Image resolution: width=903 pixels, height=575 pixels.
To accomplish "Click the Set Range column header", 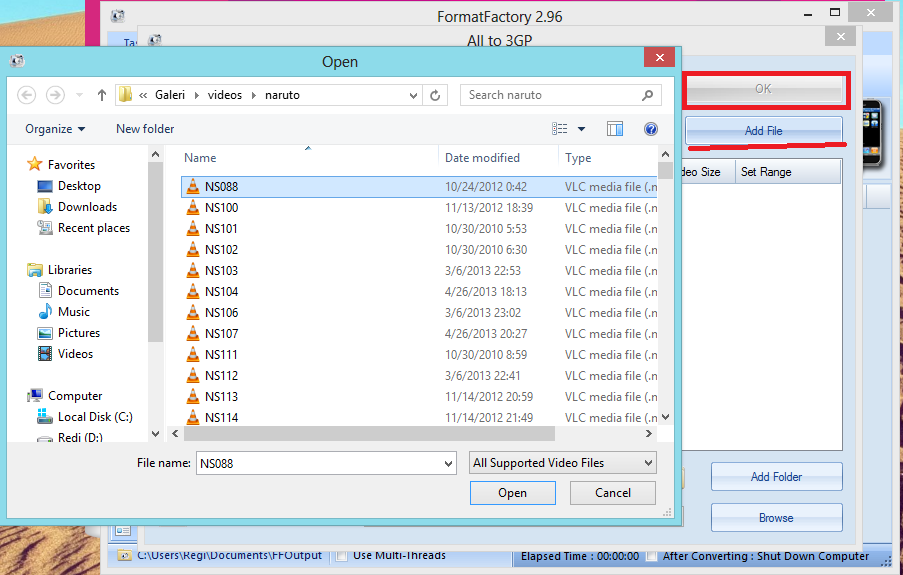I will (x=788, y=172).
